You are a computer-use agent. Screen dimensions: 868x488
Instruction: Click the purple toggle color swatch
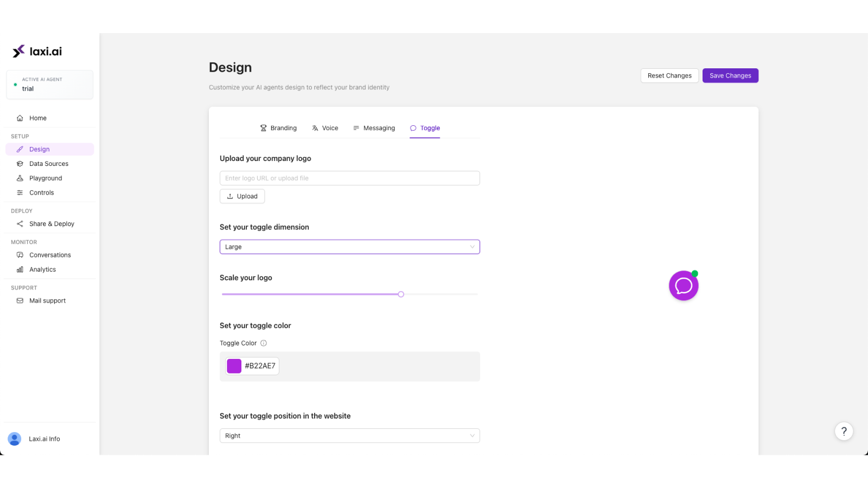(x=234, y=366)
